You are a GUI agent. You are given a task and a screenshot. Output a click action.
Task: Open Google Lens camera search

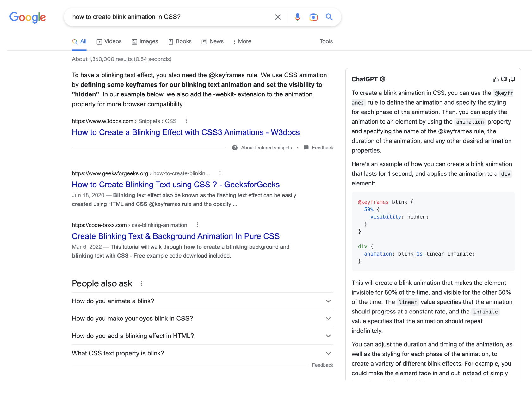pos(313,17)
